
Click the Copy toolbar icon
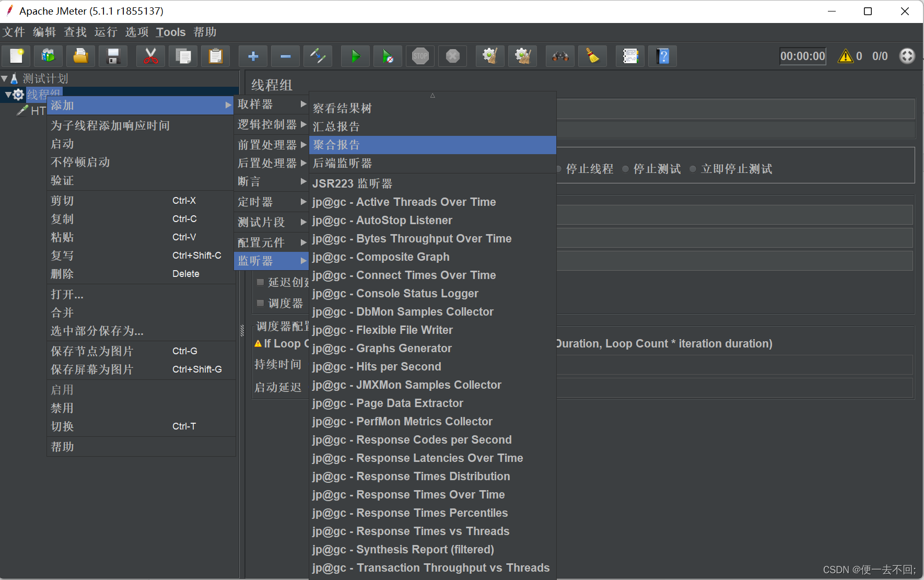point(183,56)
